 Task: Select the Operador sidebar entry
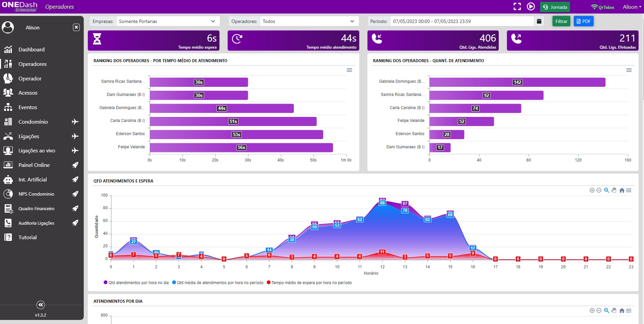coord(30,79)
